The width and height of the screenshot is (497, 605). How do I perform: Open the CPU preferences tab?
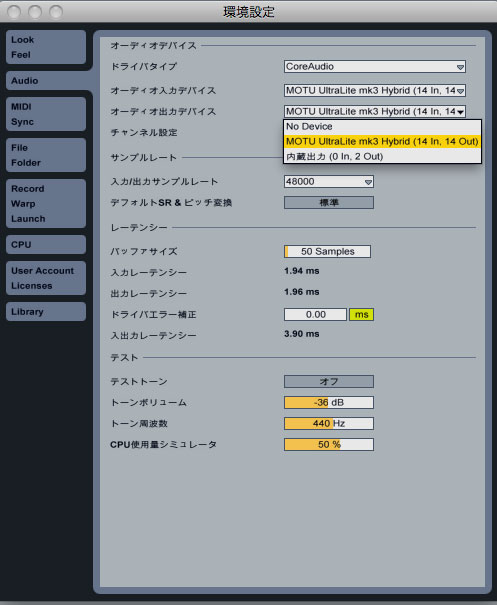click(x=46, y=245)
